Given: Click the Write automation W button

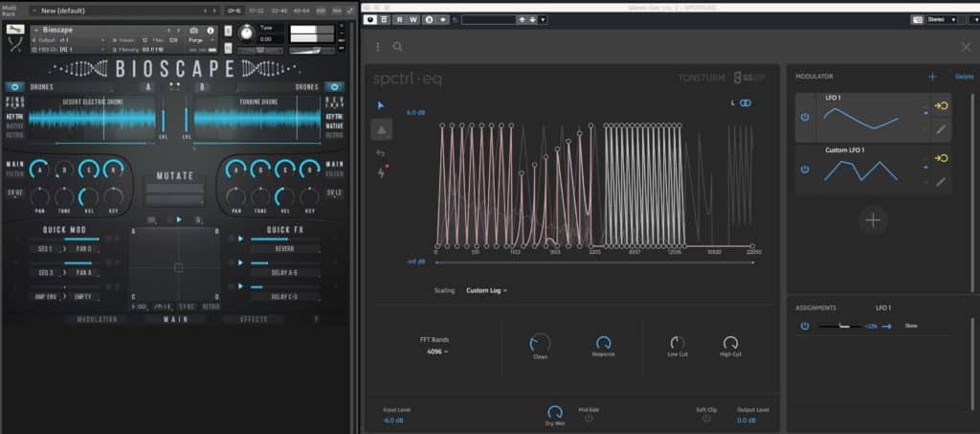Looking at the screenshot, I should pyautogui.click(x=413, y=19).
